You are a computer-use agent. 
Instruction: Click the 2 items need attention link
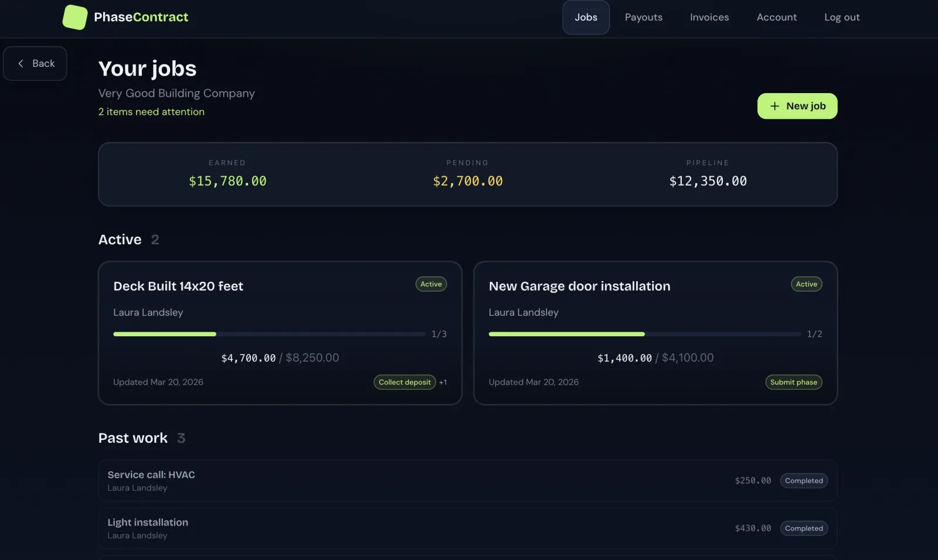(x=151, y=112)
